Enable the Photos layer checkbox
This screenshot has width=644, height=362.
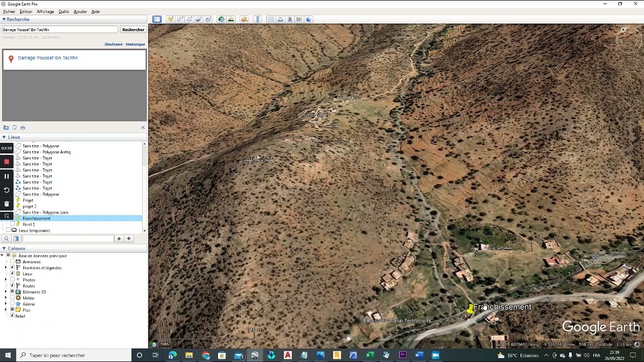tap(12, 280)
